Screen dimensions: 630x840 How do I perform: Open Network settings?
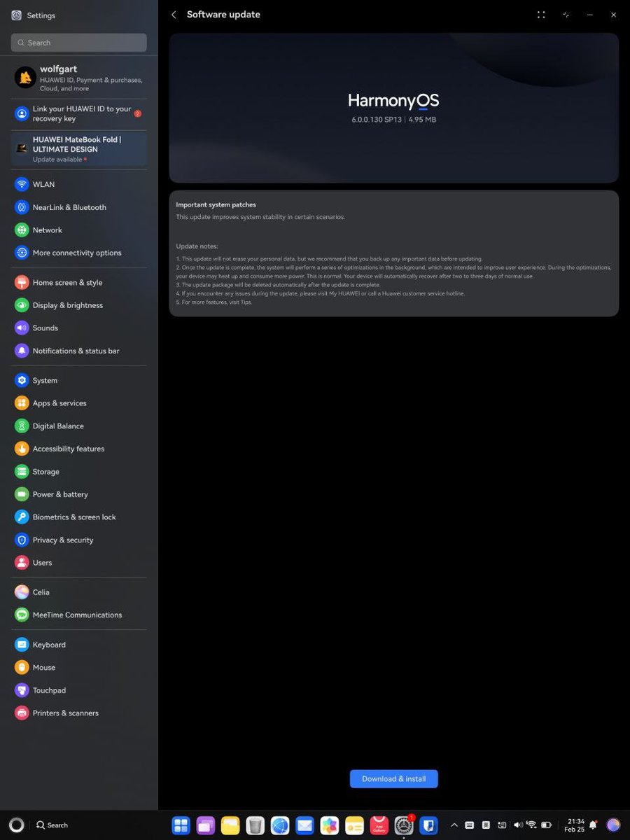click(78, 230)
